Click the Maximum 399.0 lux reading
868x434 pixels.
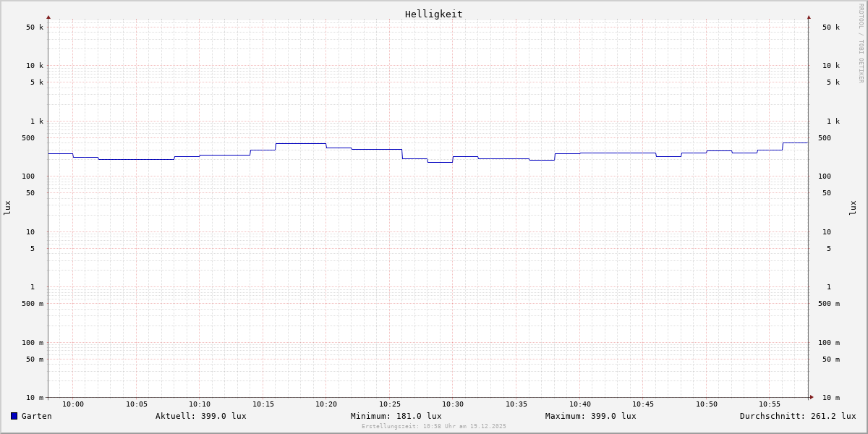pyautogui.click(x=590, y=416)
